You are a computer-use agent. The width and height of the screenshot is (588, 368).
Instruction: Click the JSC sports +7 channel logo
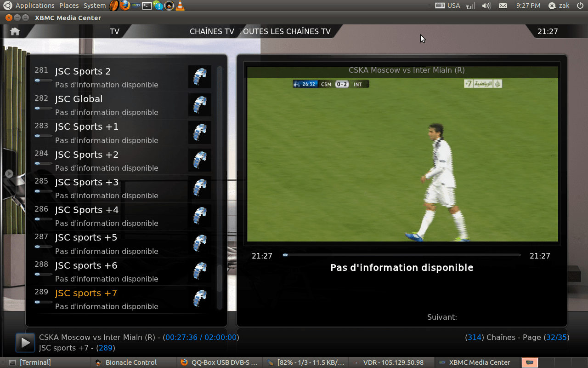pyautogui.click(x=200, y=299)
